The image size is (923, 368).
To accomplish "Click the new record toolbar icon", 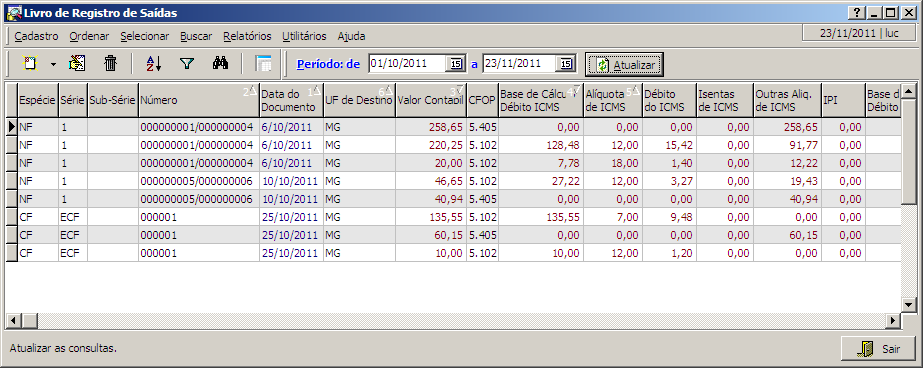I will coord(29,64).
